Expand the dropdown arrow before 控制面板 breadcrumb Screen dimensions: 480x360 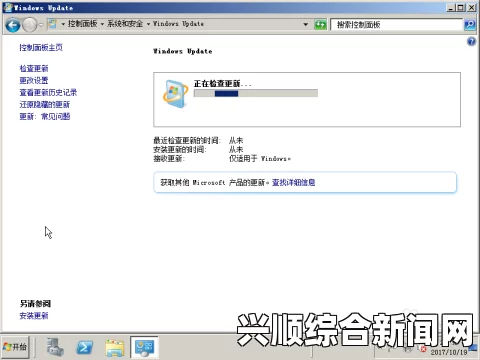click(x=63, y=24)
